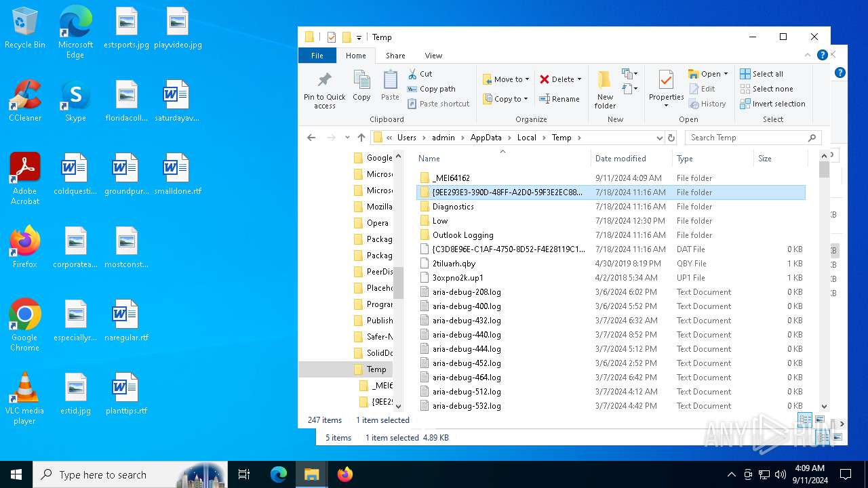Screen dimensions: 868x488
Task: Rename the selected item
Action: (x=559, y=99)
